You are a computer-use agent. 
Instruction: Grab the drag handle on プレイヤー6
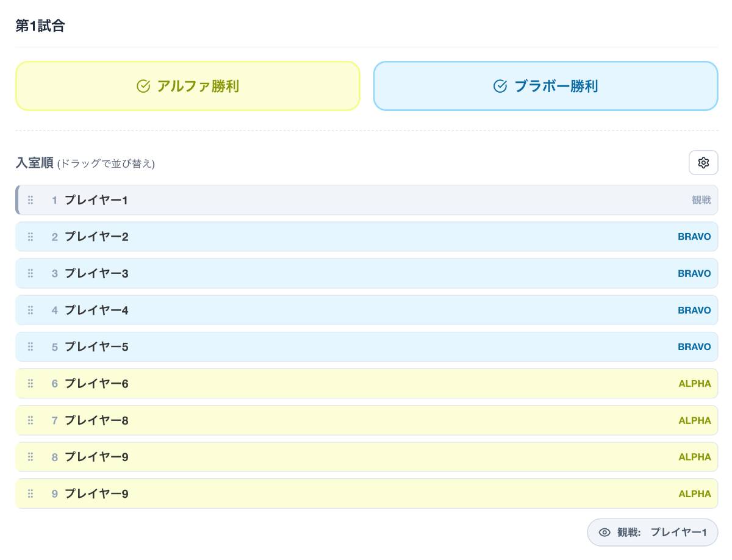click(30, 384)
